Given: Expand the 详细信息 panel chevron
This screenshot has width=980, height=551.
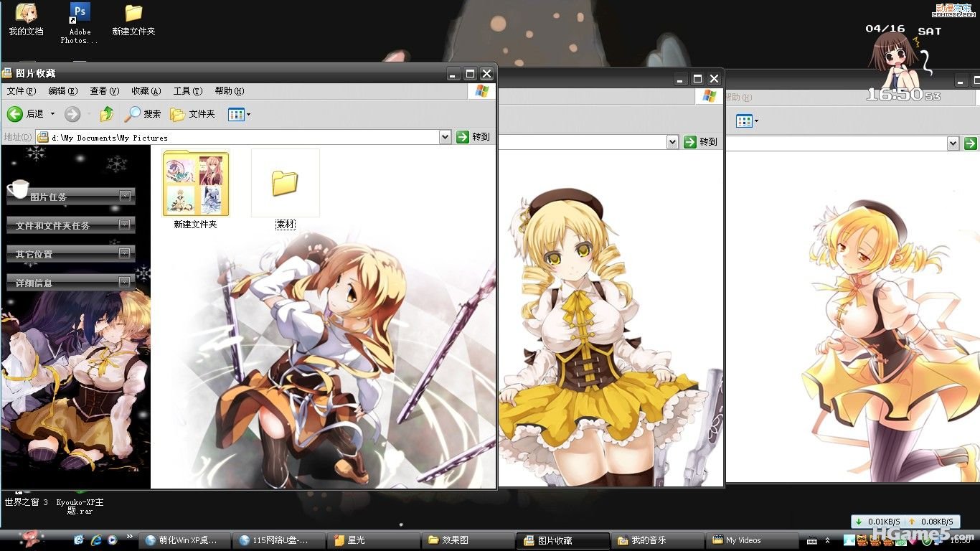Looking at the screenshot, I should point(126,282).
